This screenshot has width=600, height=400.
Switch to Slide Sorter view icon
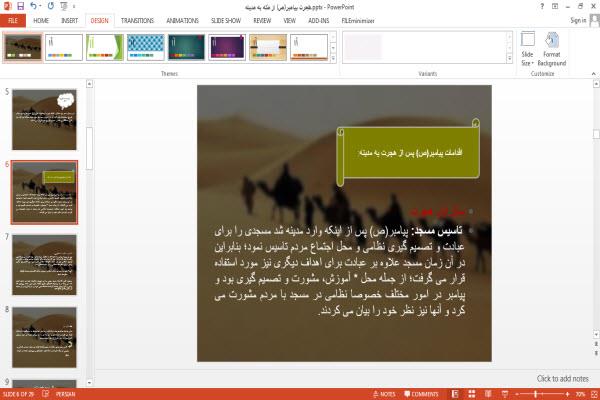(471, 394)
